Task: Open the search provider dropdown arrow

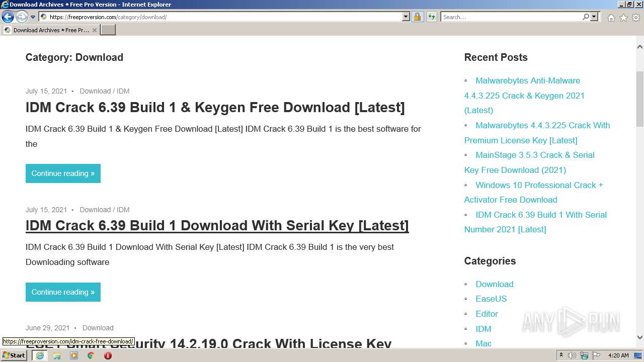Action: coord(594,17)
